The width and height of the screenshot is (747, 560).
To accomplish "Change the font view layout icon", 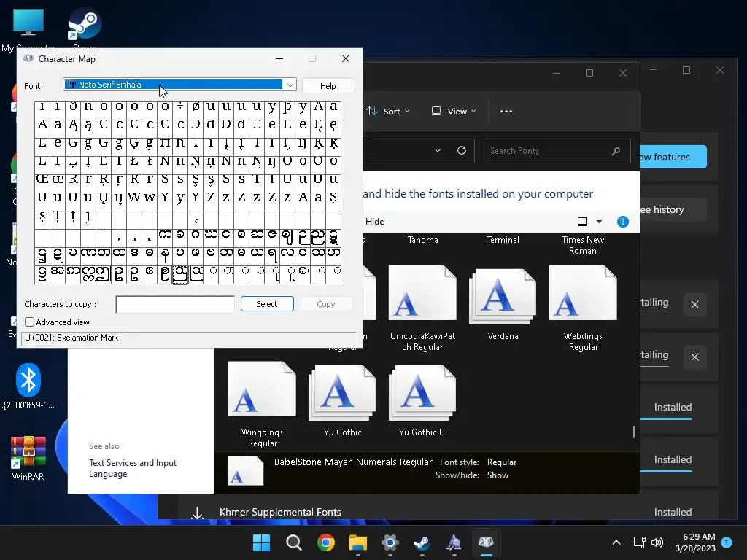I will 582,222.
